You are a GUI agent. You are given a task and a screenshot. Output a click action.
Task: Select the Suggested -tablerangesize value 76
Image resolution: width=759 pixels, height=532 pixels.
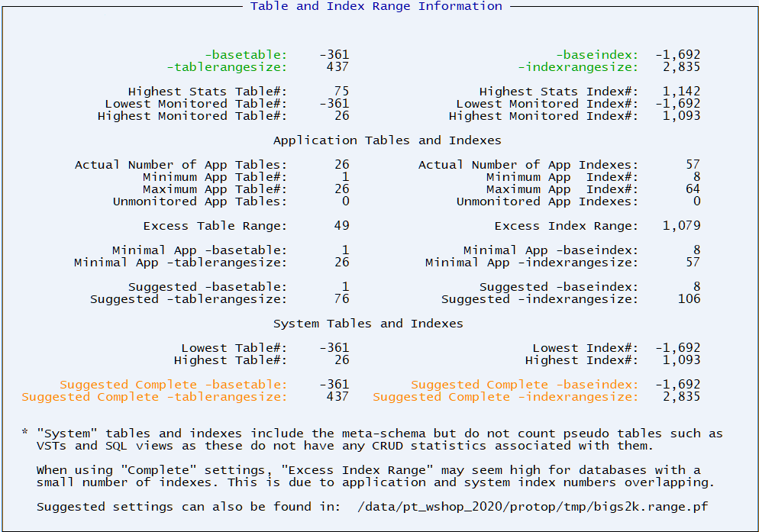[341, 298]
